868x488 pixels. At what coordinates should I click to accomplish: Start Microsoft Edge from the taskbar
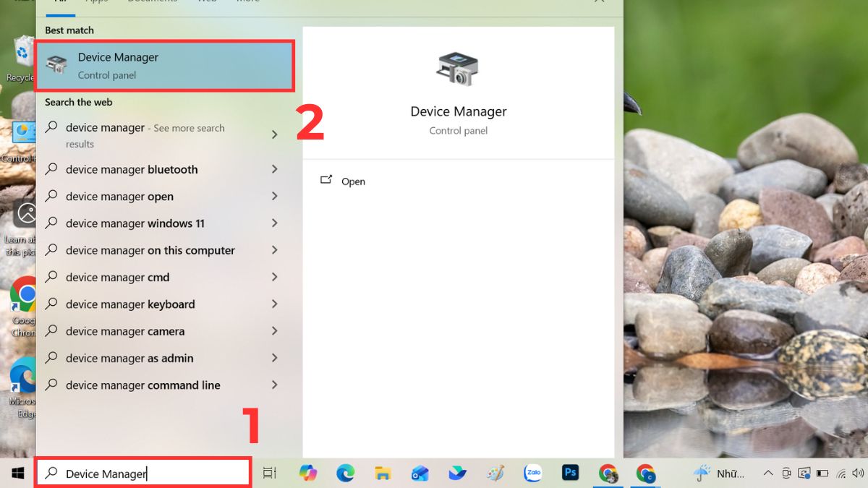[346, 474]
